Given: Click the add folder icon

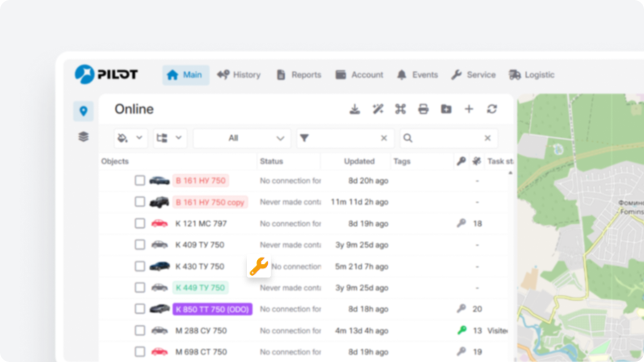Looking at the screenshot, I should pos(446,109).
